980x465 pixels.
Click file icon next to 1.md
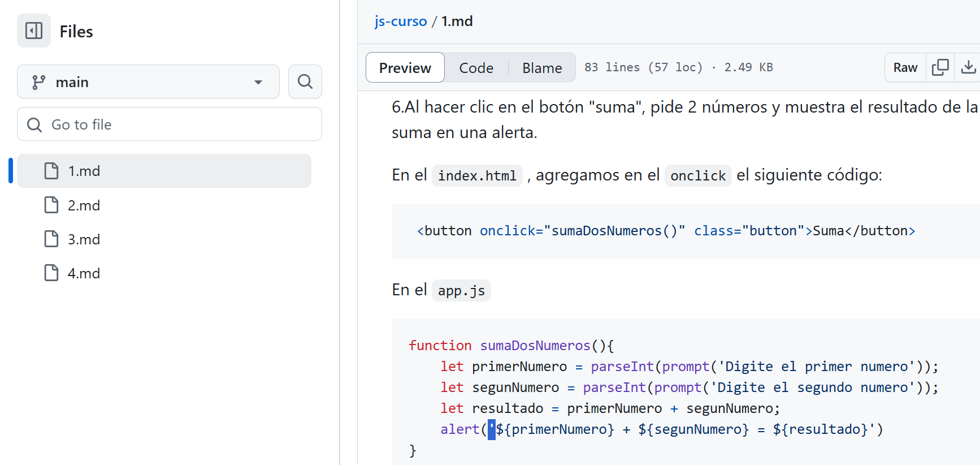coord(51,171)
